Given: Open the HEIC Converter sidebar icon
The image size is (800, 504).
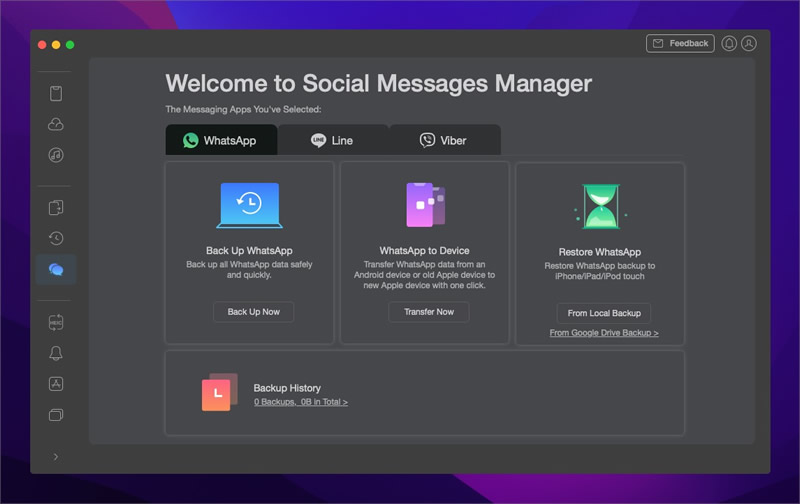Looking at the screenshot, I should pos(56,322).
